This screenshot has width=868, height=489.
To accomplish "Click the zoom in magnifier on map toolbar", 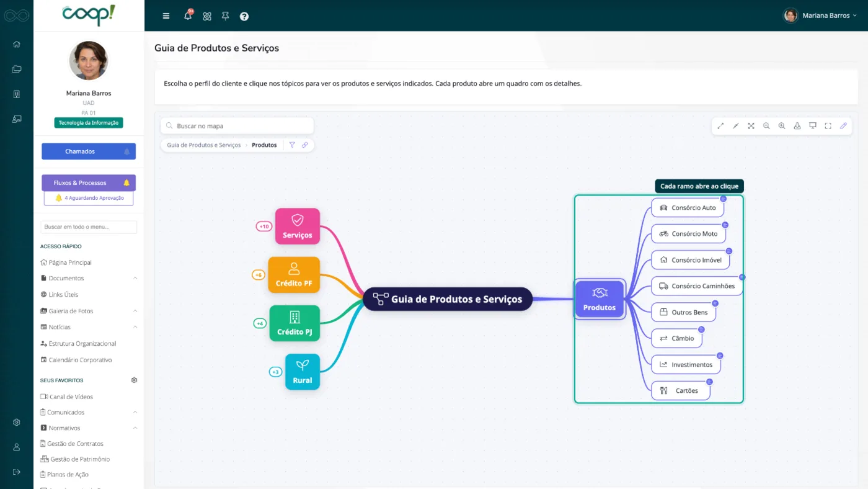I will coord(782,126).
